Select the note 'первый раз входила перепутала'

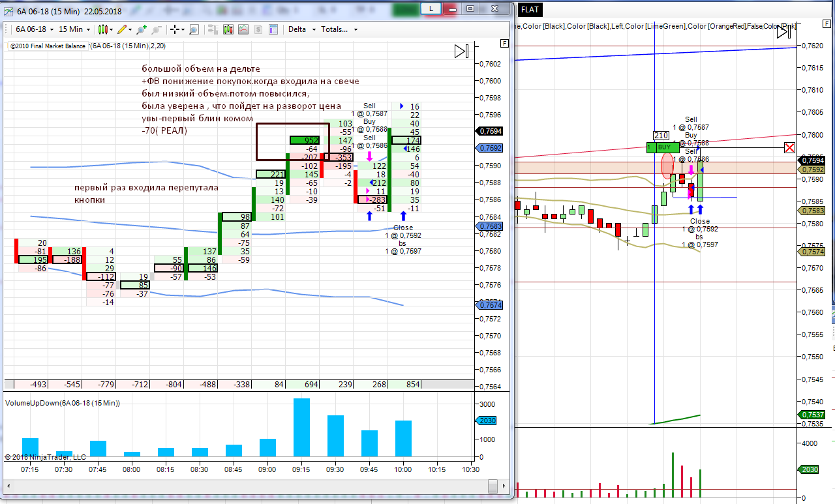[147, 187]
